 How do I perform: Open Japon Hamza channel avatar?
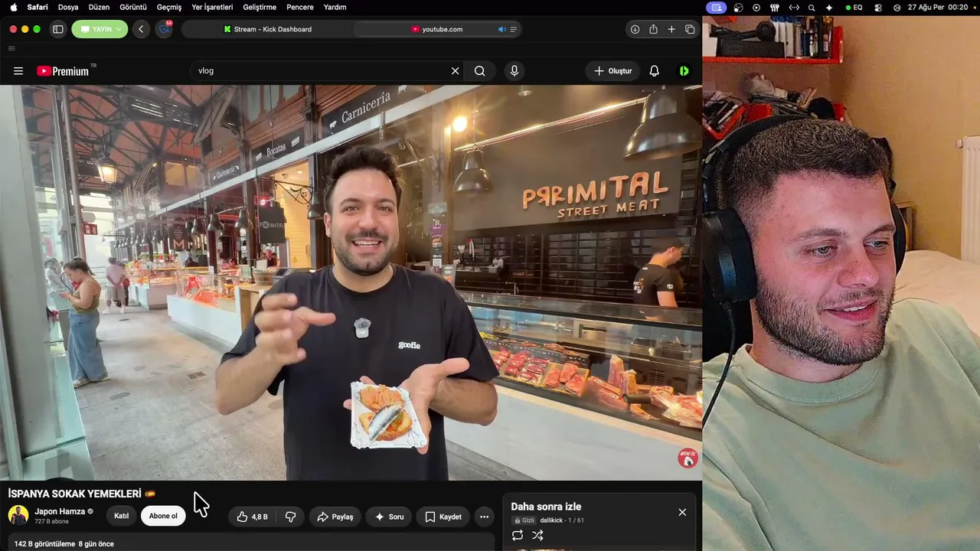click(18, 515)
